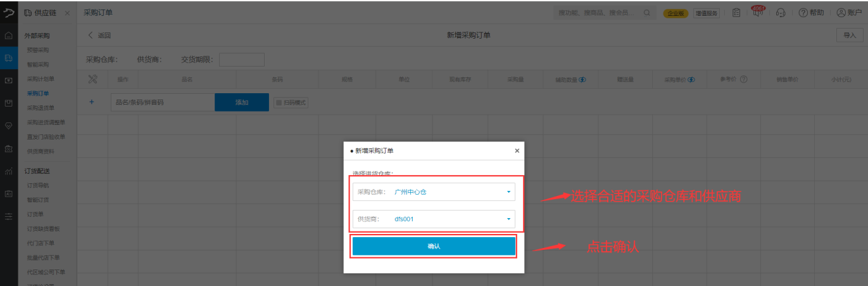Click the 品名/条码/拼音码 input field
This screenshot has width=868, height=286.
pos(162,102)
